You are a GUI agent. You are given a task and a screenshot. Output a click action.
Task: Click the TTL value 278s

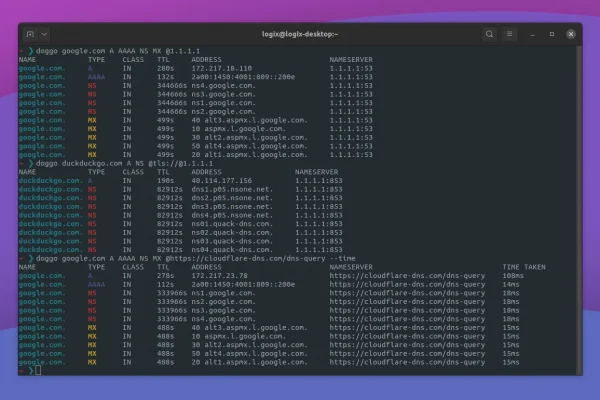(165, 276)
